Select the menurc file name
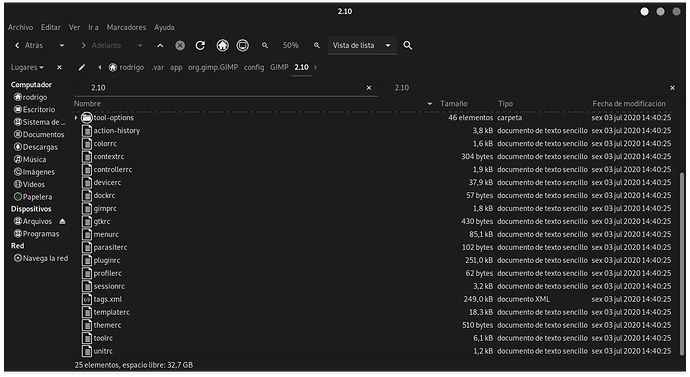The image size is (690, 377). point(106,234)
